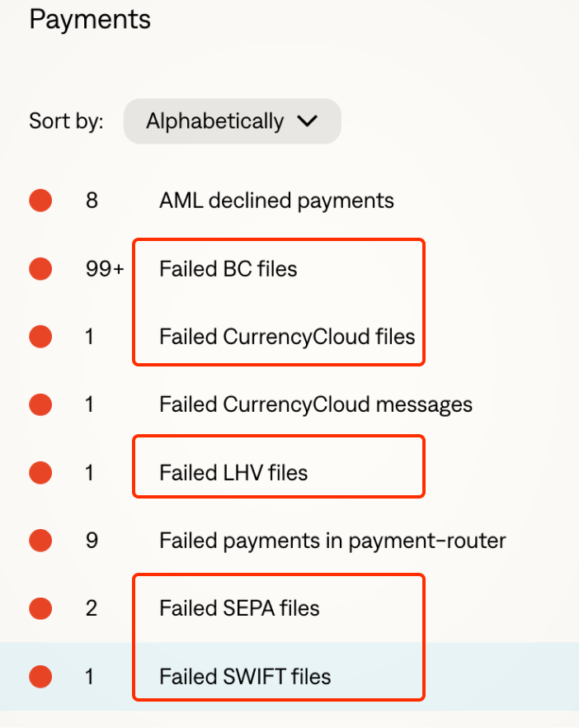Open the Alphabetically sort dropdown
The width and height of the screenshot is (579, 728).
231,121
